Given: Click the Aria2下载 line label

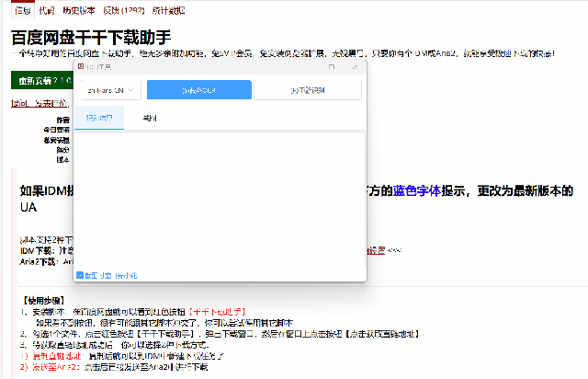Looking at the screenshot, I should 39,261.
